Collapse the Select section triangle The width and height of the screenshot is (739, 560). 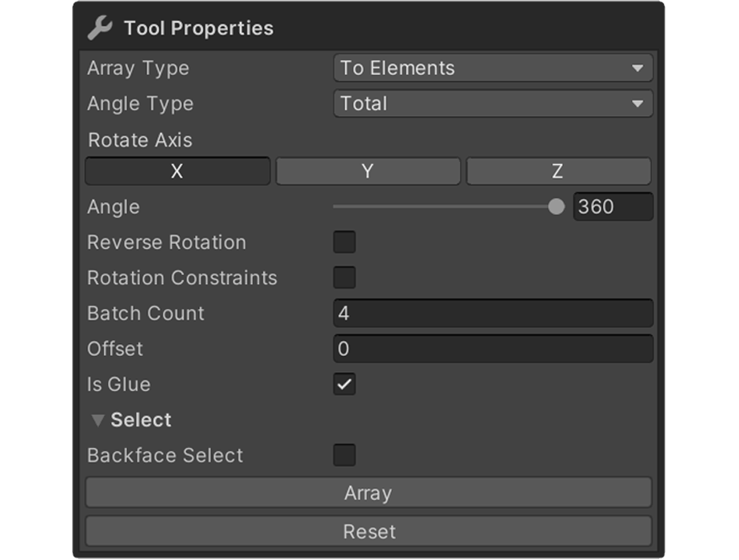[98, 420]
